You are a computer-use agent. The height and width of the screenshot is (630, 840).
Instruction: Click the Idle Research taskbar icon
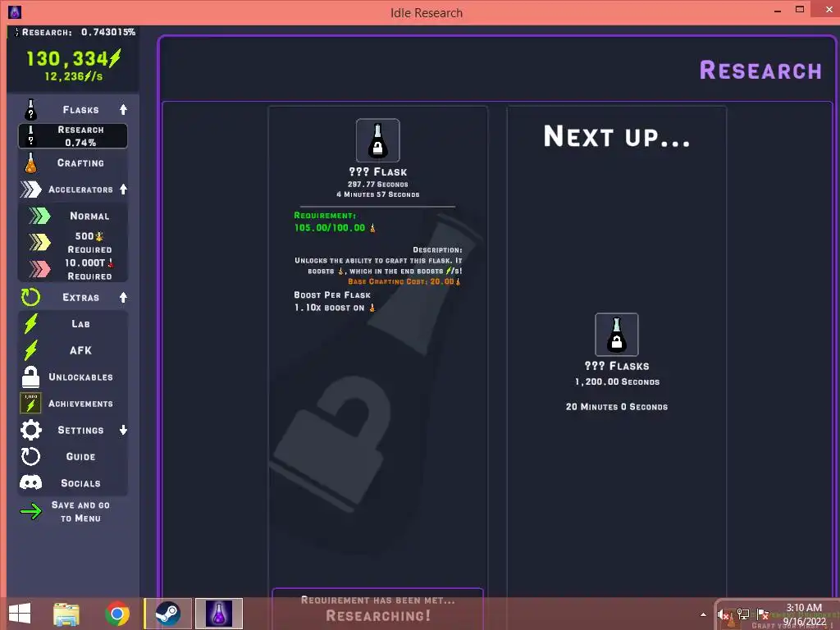[219, 614]
